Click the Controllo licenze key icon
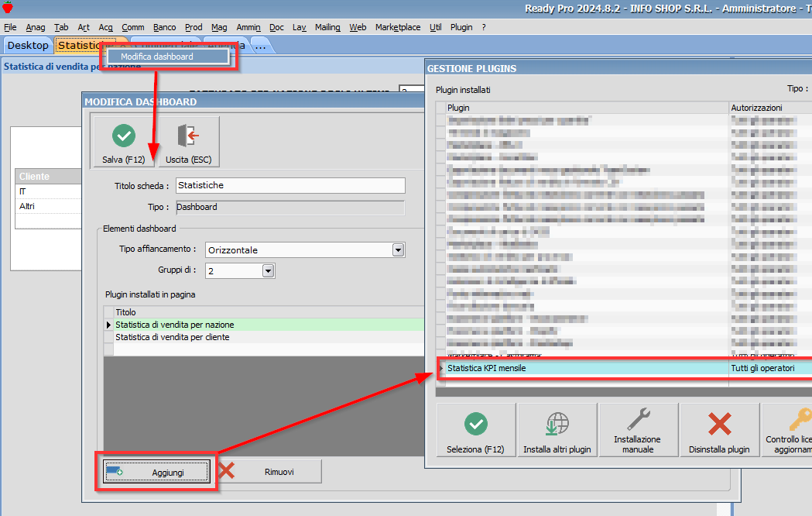The width and height of the screenshot is (812, 516). [x=800, y=419]
